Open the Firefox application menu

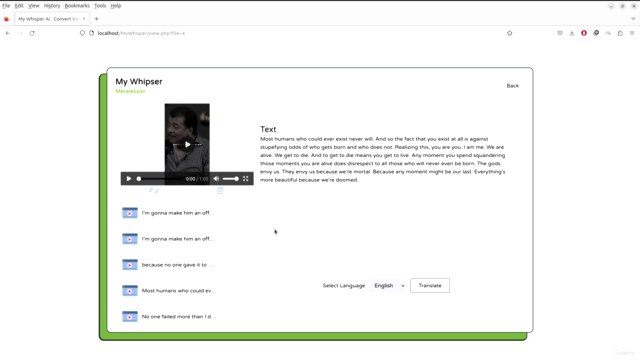(632, 33)
